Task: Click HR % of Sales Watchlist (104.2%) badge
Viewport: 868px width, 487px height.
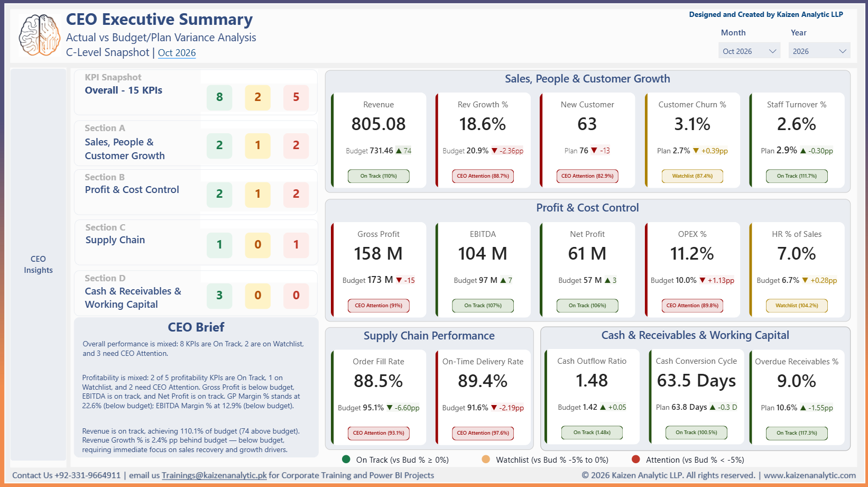Action: [x=797, y=306]
